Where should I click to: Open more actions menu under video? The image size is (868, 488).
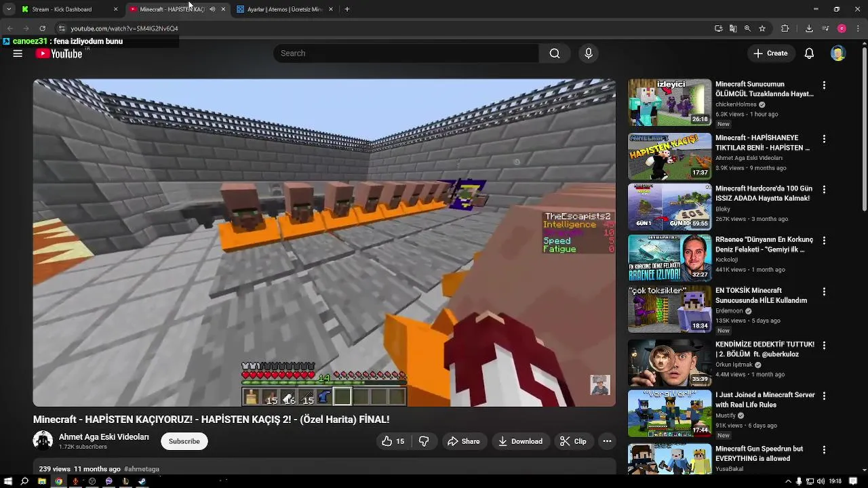[x=607, y=441]
